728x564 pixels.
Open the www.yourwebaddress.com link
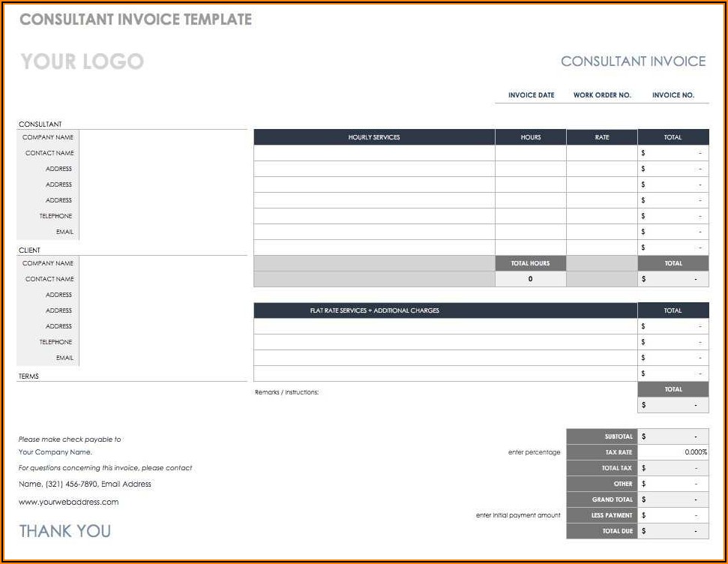point(68,502)
